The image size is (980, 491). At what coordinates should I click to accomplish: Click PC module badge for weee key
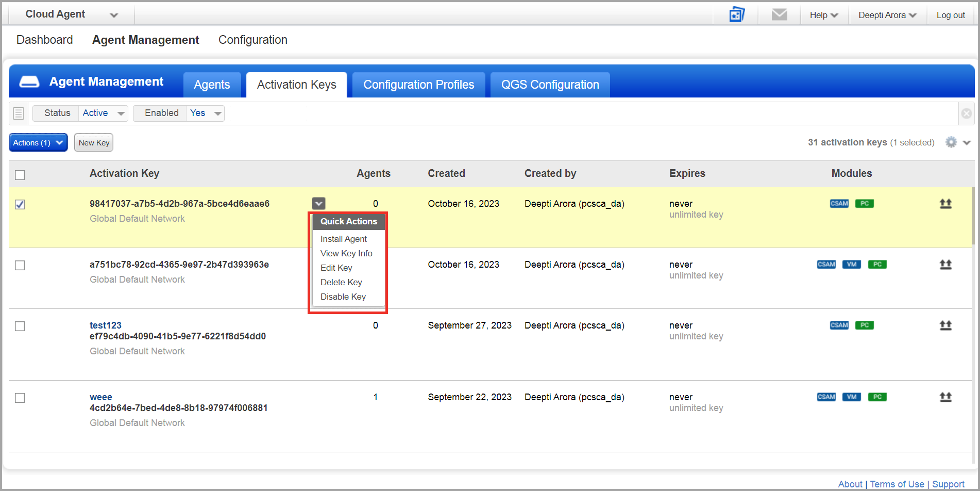click(877, 397)
